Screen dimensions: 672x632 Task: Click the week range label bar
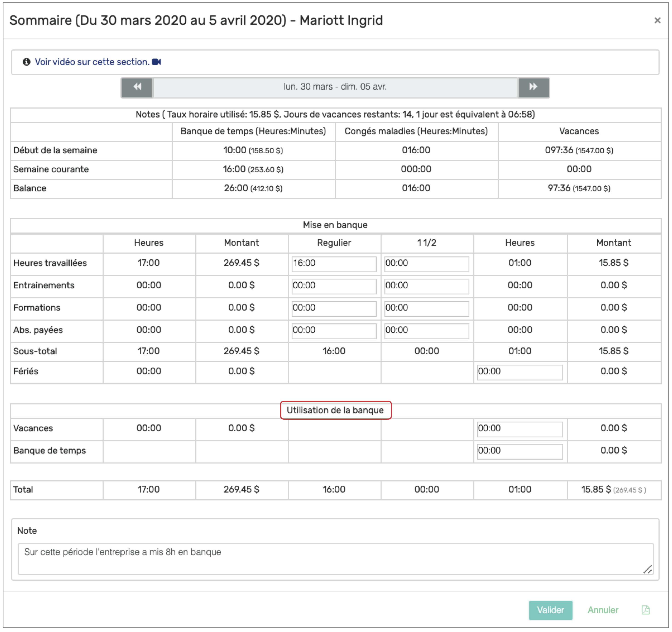point(335,87)
